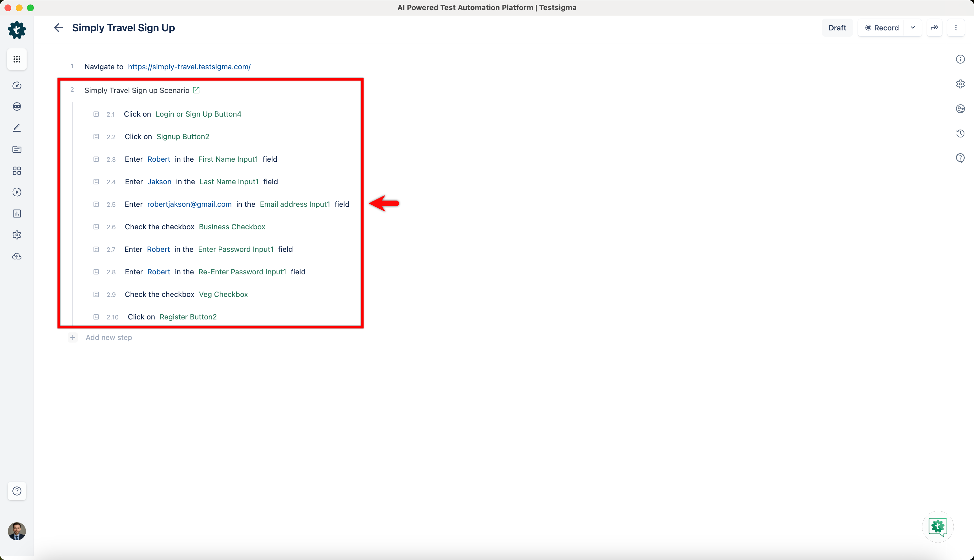
Task: Expand the Record dropdown arrow
Action: [913, 28]
